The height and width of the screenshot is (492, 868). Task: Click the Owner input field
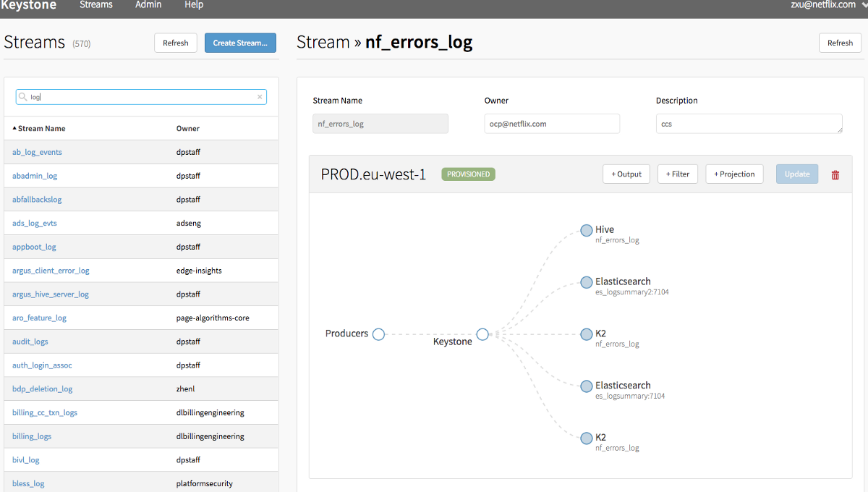click(552, 124)
